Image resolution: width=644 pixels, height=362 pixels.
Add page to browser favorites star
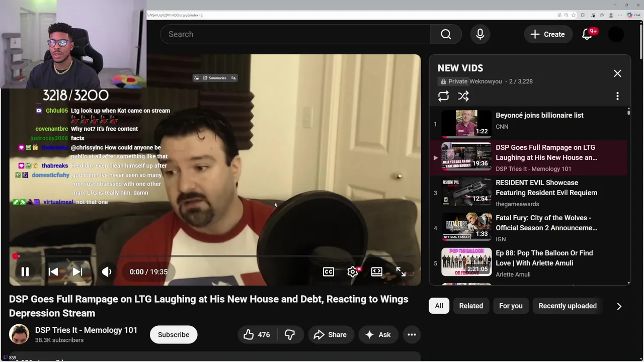click(574, 15)
